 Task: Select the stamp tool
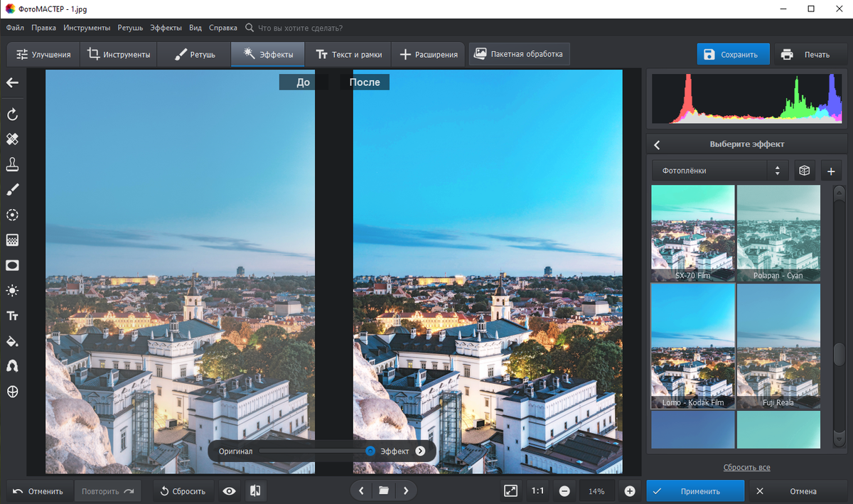pyautogui.click(x=12, y=164)
